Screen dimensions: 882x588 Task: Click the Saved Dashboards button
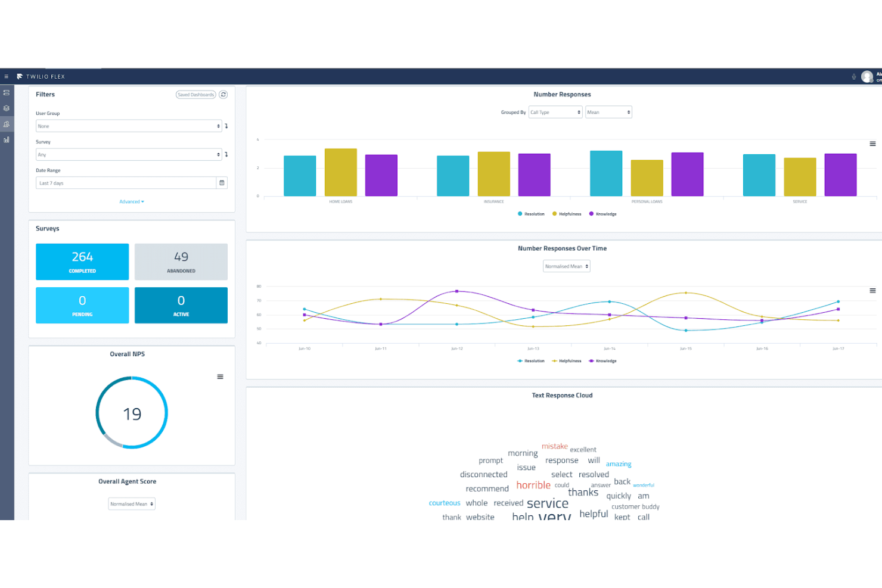point(195,94)
